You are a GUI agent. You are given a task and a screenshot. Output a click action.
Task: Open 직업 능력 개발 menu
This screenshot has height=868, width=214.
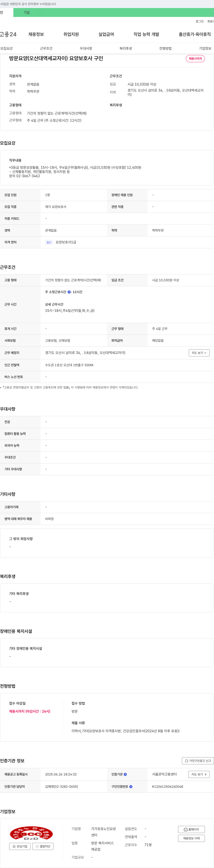146,34
